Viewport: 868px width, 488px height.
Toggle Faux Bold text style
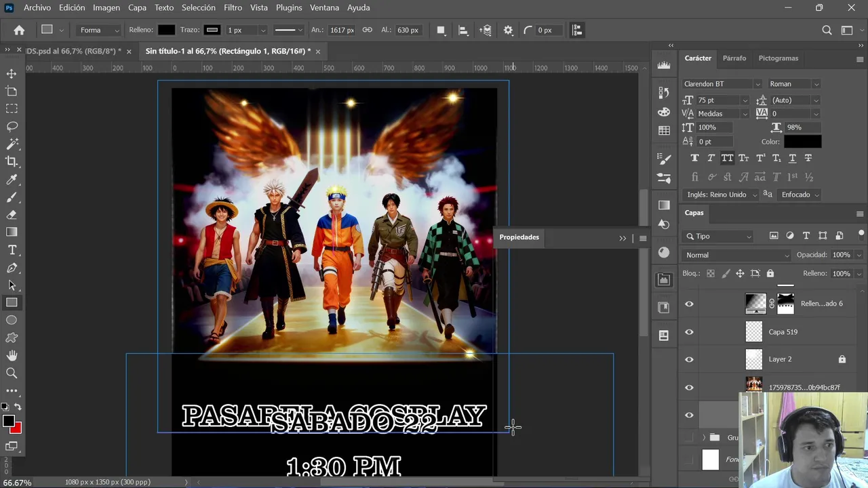click(x=694, y=158)
